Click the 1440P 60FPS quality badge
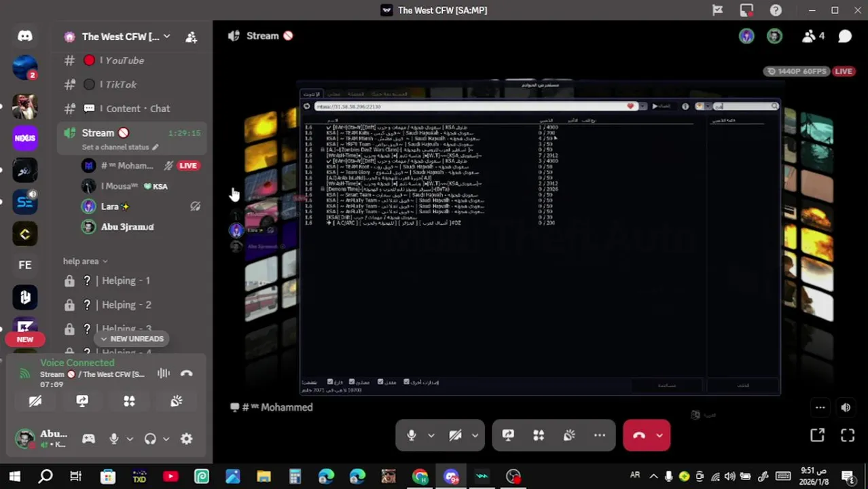This screenshot has height=489, width=868. point(796,71)
